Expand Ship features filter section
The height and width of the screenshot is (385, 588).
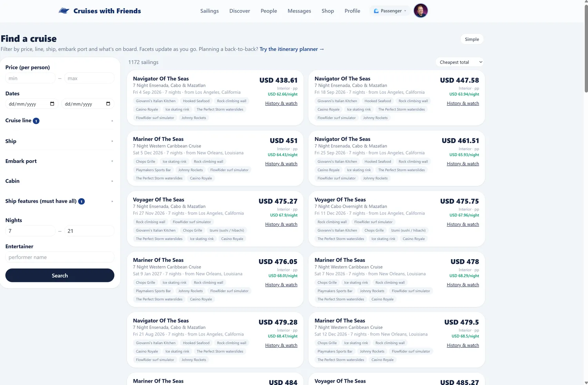(60, 201)
